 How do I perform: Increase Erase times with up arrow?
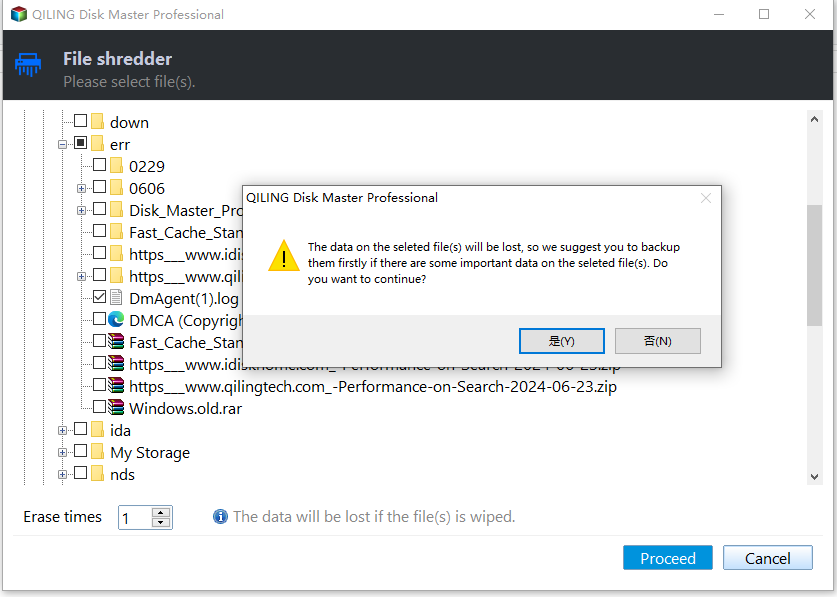tap(161, 512)
